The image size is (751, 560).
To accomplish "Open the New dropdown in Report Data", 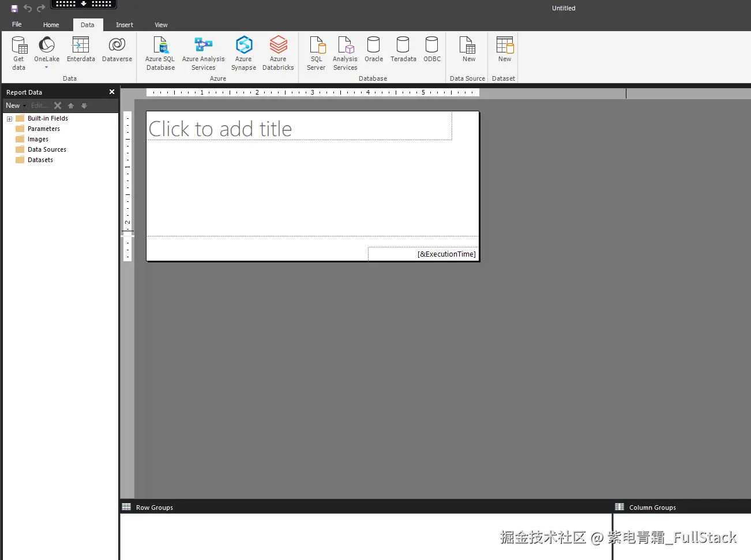I will (x=16, y=106).
